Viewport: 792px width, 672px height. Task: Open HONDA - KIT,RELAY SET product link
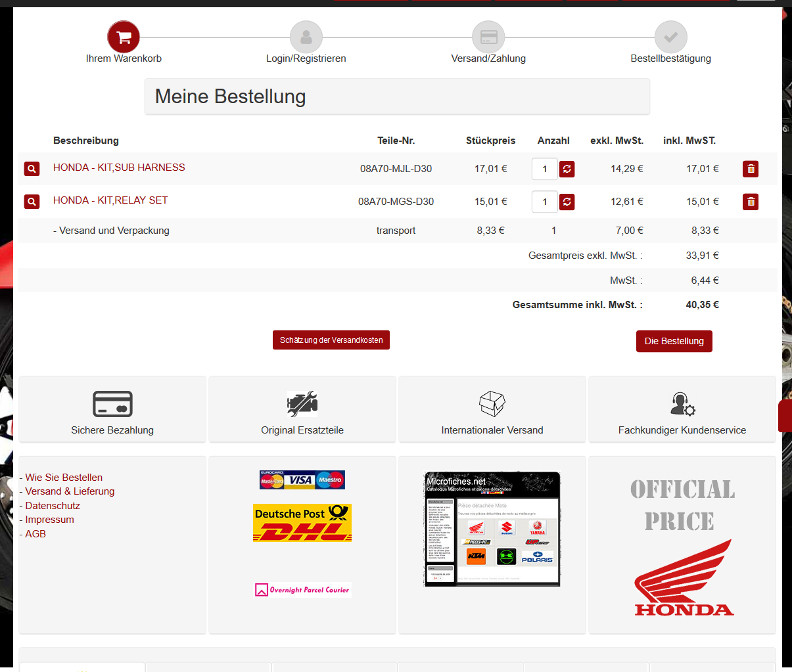coord(110,200)
